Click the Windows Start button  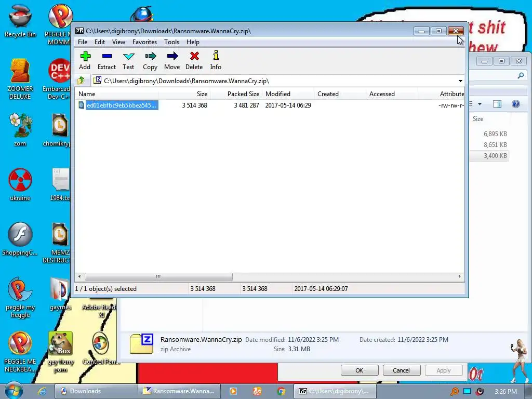14,391
